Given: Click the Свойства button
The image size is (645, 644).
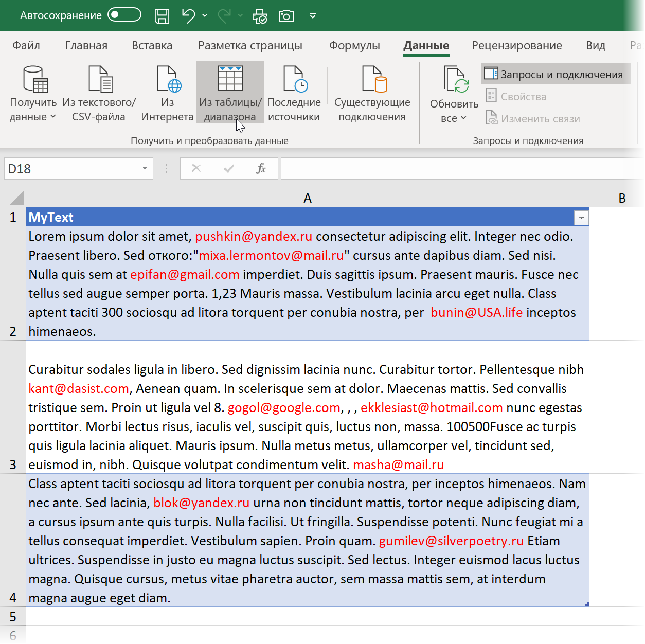Looking at the screenshot, I should 516,96.
